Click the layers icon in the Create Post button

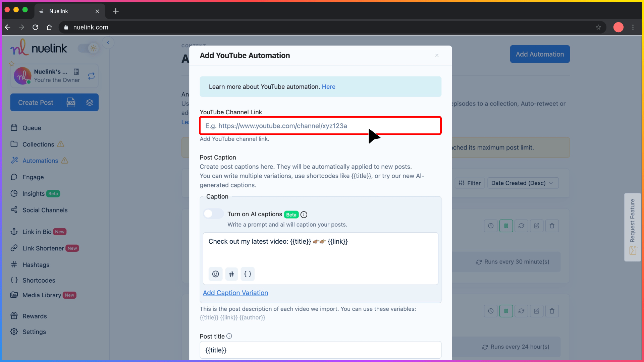[x=90, y=103]
